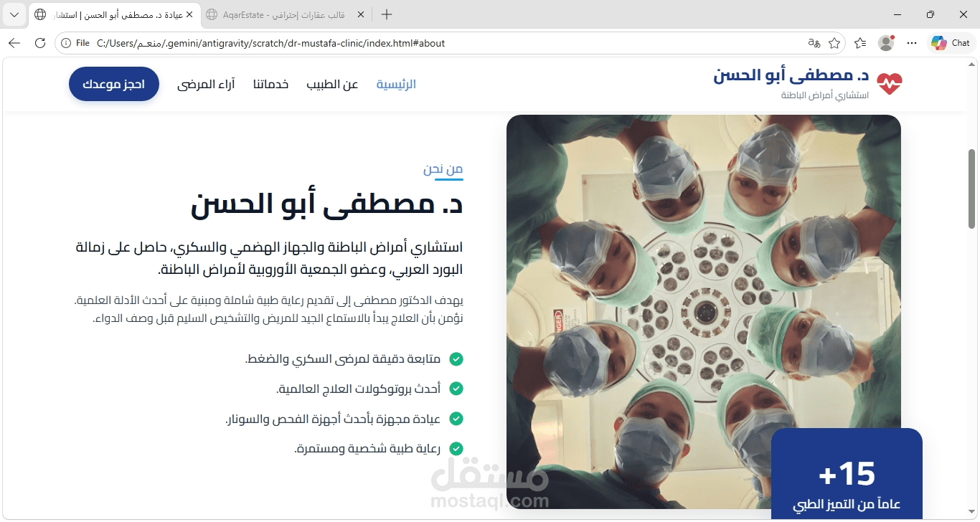This screenshot has width=980, height=522.
Task: Click the من نحن section label
Action: pos(443,169)
